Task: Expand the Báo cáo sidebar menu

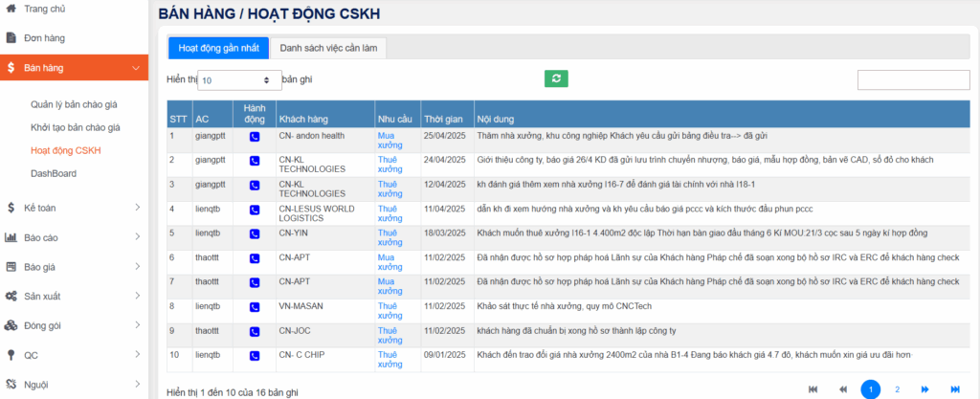Action: pos(74,236)
